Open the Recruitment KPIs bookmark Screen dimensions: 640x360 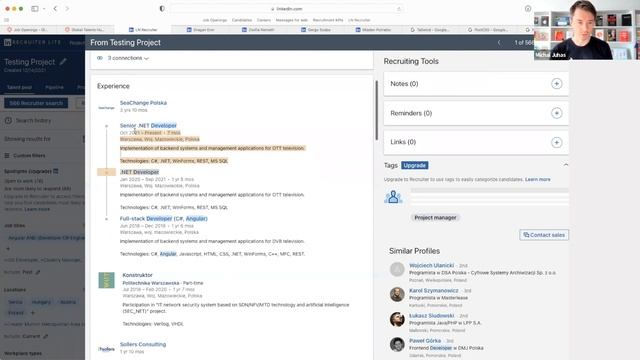point(328,20)
